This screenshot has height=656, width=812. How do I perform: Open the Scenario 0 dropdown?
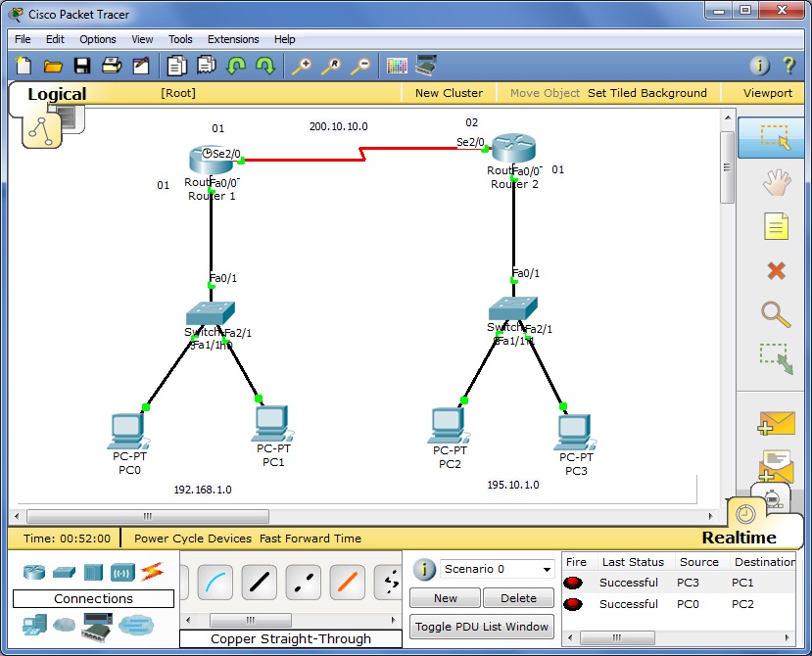pos(497,569)
